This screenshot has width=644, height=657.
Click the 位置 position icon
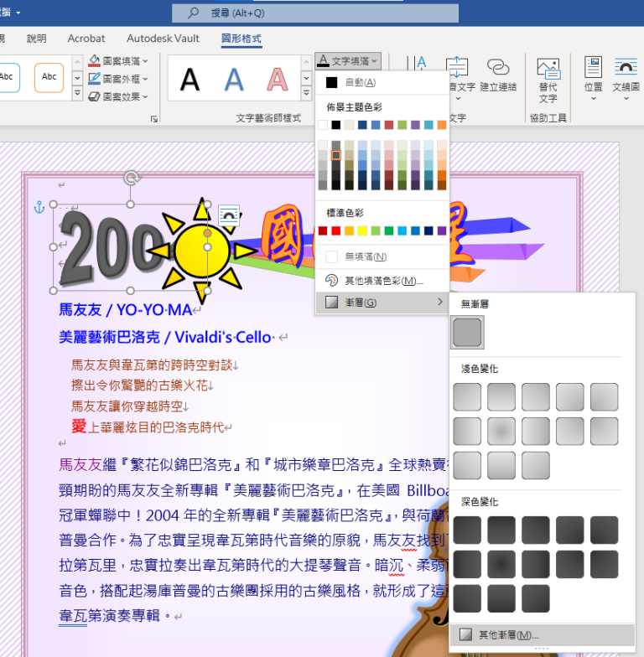point(594,67)
